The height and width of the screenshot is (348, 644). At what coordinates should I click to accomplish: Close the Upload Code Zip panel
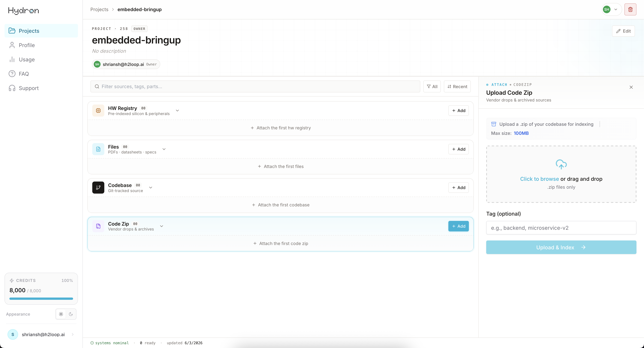(x=631, y=87)
